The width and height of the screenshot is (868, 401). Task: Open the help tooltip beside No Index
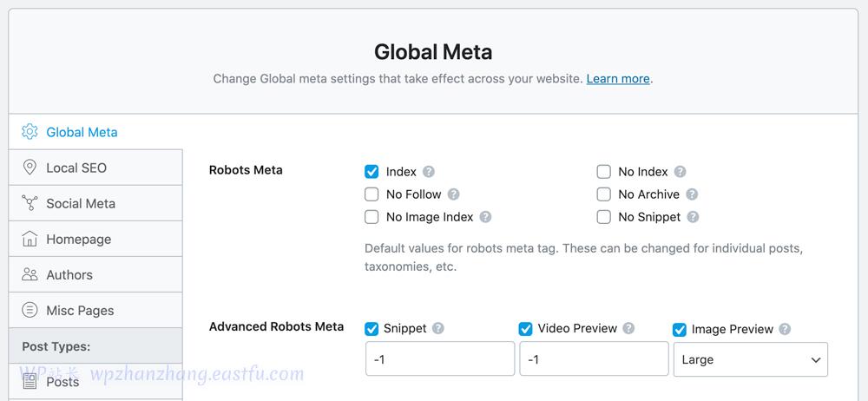[x=681, y=172]
